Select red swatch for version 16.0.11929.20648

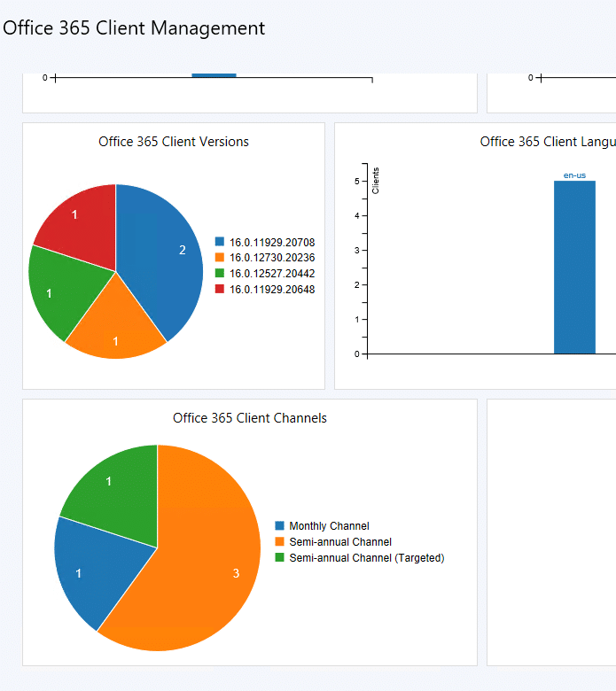coord(220,290)
